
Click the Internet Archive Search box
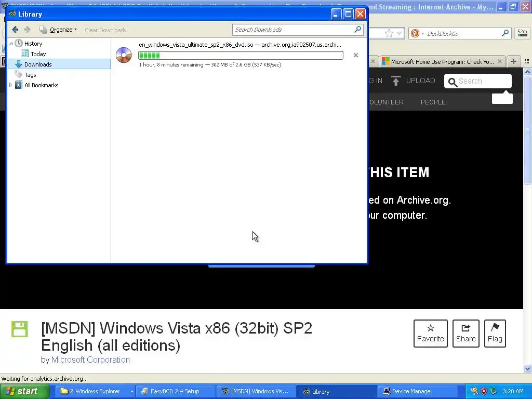click(478, 81)
